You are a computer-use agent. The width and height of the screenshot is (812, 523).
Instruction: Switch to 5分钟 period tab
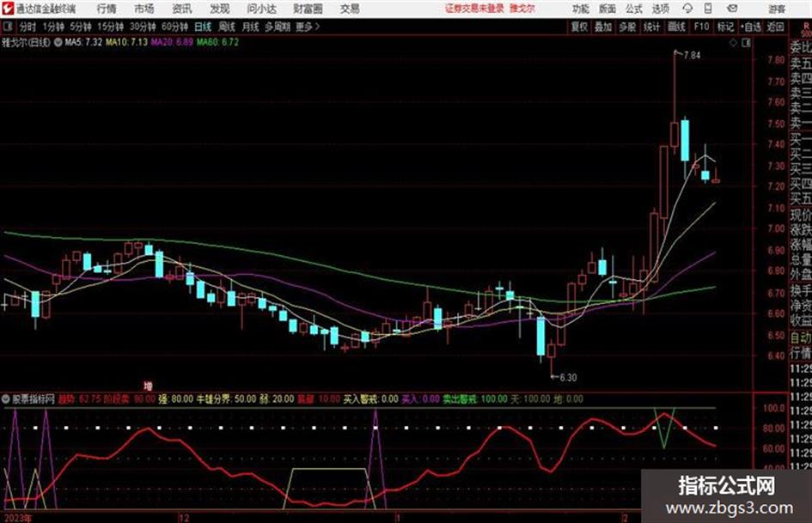[81, 27]
